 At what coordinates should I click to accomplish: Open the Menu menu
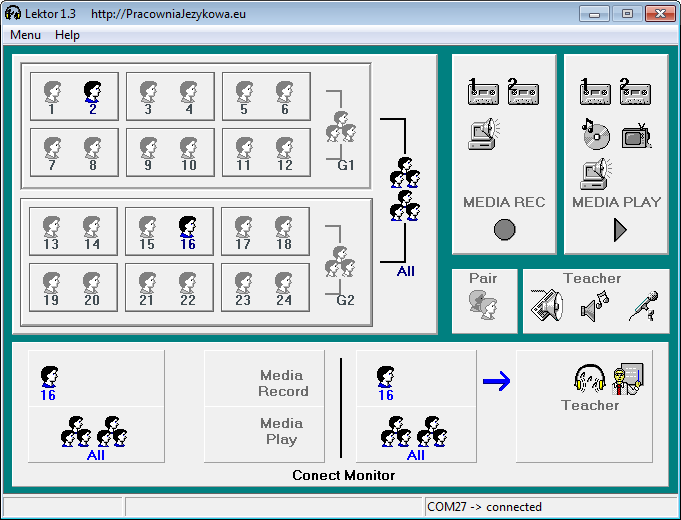click(x=25, y=35)
